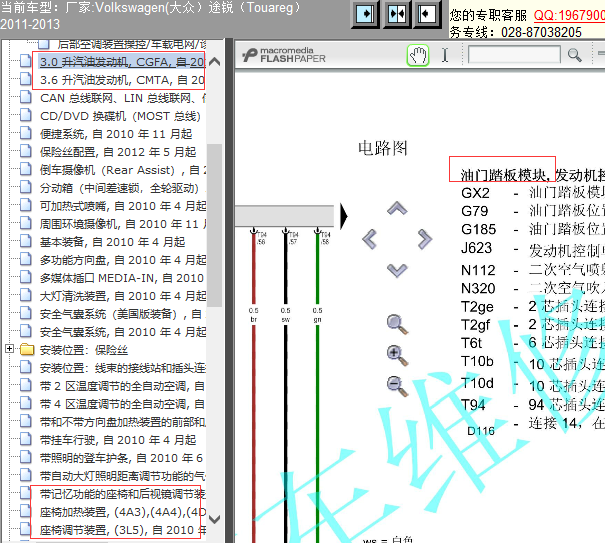Click into the FlashPaper search field

514,55
